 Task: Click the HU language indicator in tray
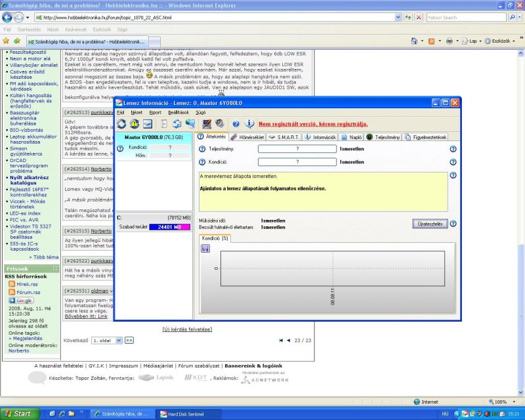(x=445, y=414)
